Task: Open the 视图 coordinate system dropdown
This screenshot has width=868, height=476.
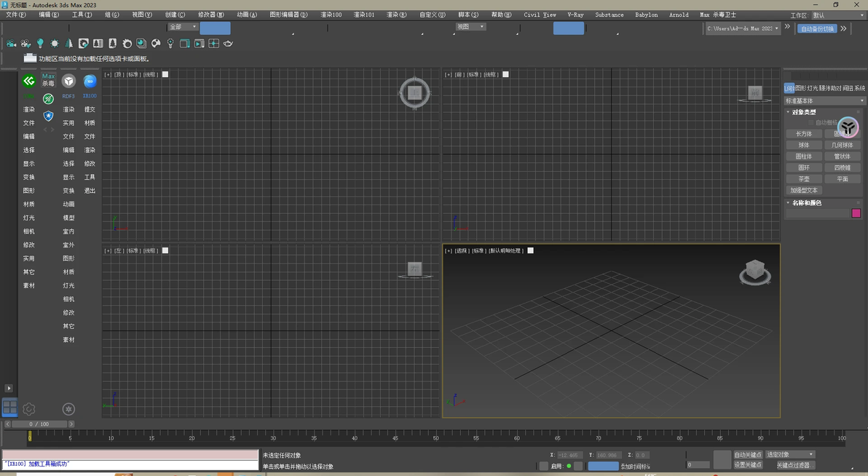Action: (x=470, y=27)
